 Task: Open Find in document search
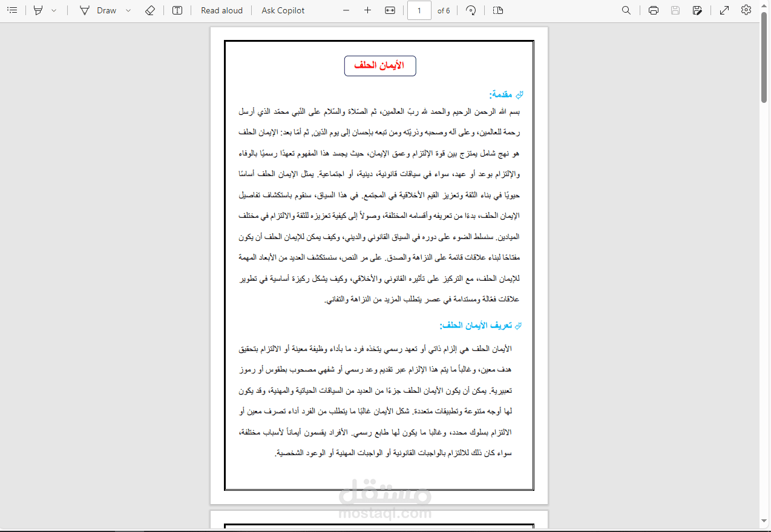626,10
